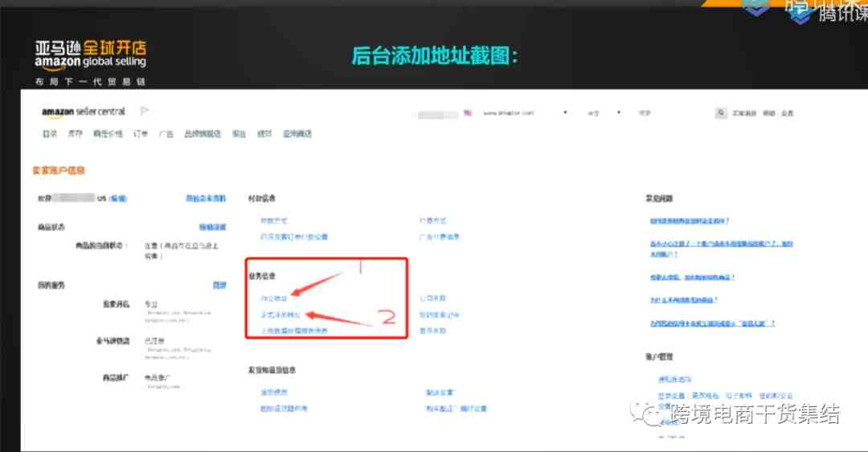Click the help link in top right header
Image resolution: width=868 pixels, height=452 pixels.
click(x=769, y=113)
